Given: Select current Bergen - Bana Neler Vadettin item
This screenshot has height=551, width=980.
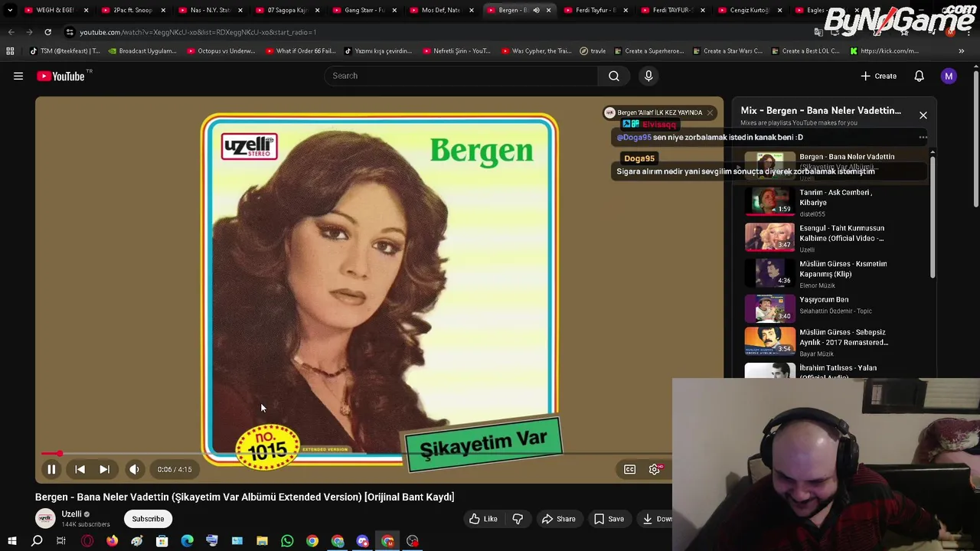Looking at the screenshot, I should click(835, 165).
